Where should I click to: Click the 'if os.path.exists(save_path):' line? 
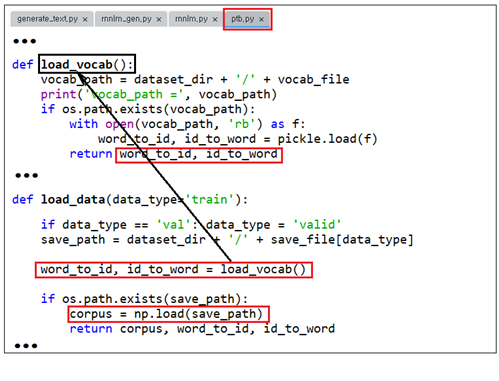pos(144,299)
